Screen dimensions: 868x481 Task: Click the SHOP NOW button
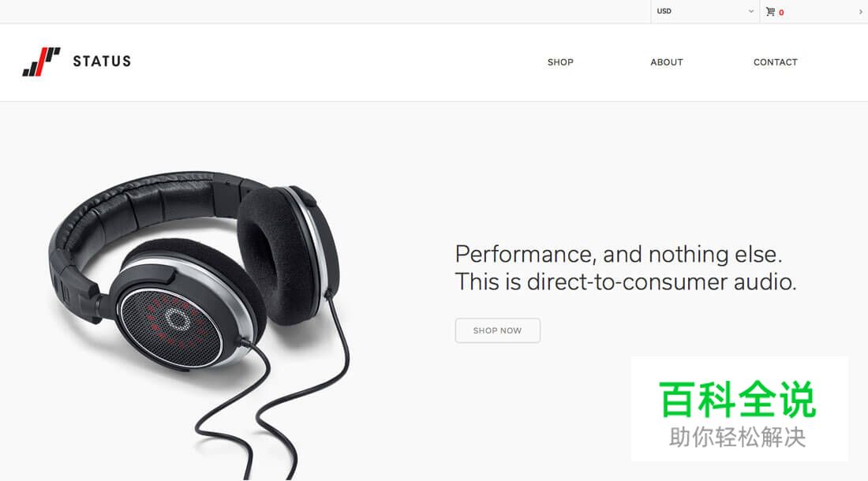[498, 330]
